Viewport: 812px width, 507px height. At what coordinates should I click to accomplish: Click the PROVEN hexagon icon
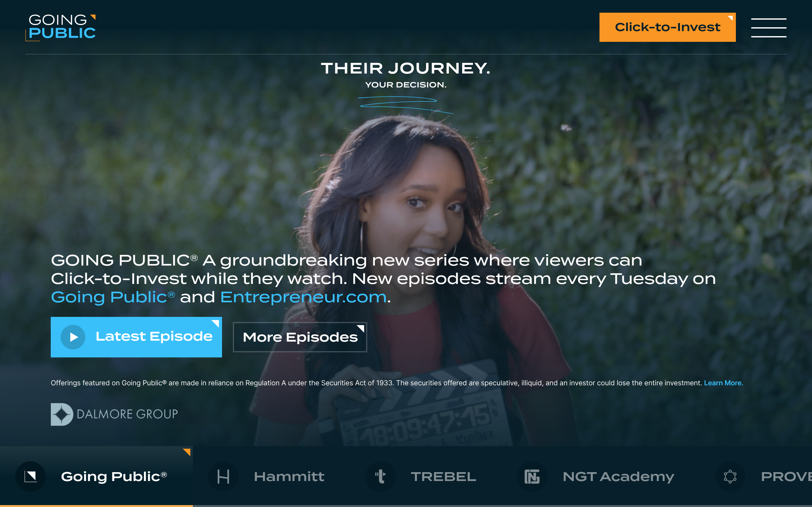[730, 476]
